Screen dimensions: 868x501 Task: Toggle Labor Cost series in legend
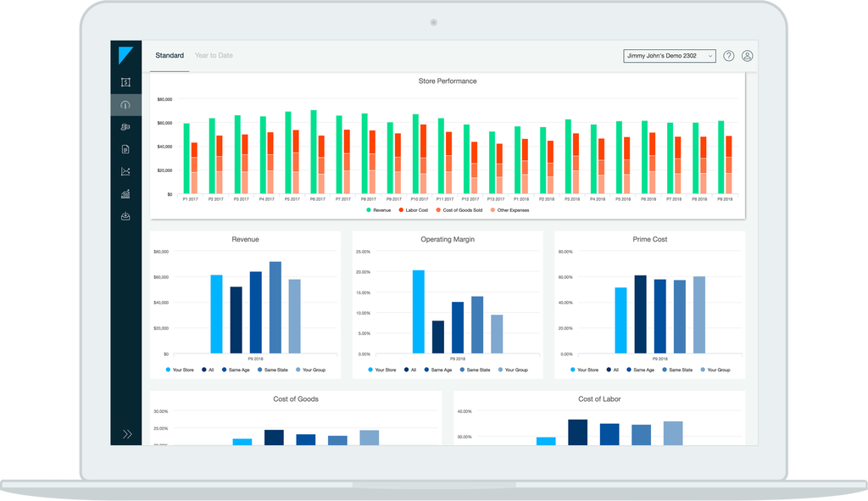coord(413,209)
